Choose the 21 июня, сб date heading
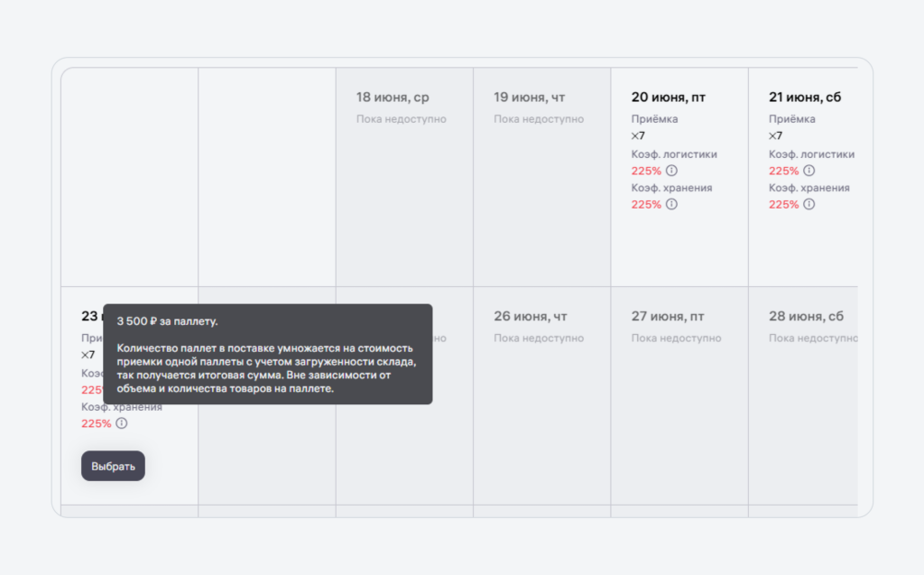The height and width of the screenshot is (575, 924). [x=805, y=97]
